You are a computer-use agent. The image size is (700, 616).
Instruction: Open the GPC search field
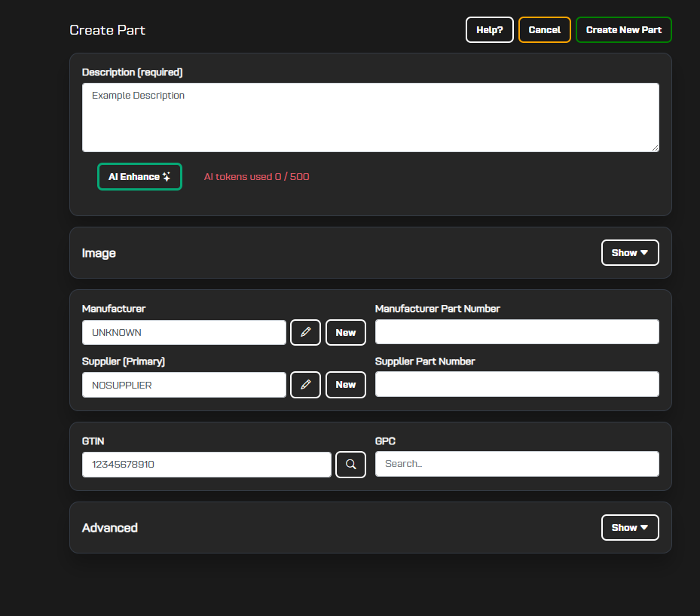517,464
